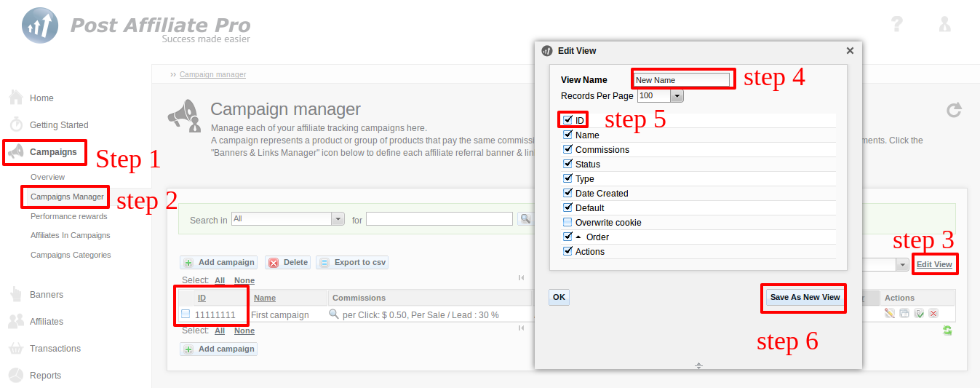Click the Edit View dialog title icon

547,51
